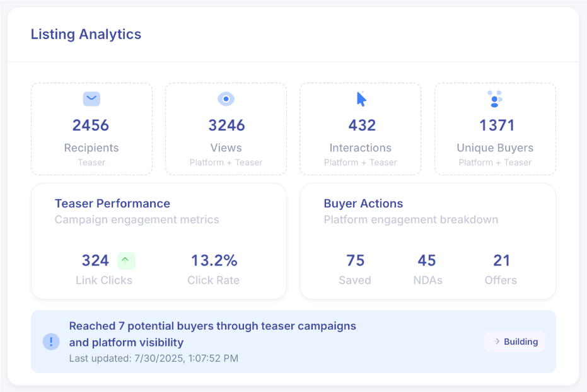The height and width of the screenshot is (392, 587).
Task: Click the Listing Analytics header title
Action: tap(86, 34)
